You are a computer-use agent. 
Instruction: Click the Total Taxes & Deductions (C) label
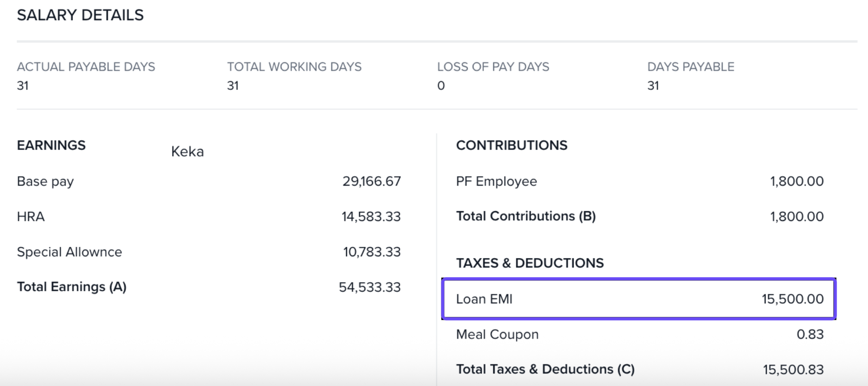[x=545, y=369]
